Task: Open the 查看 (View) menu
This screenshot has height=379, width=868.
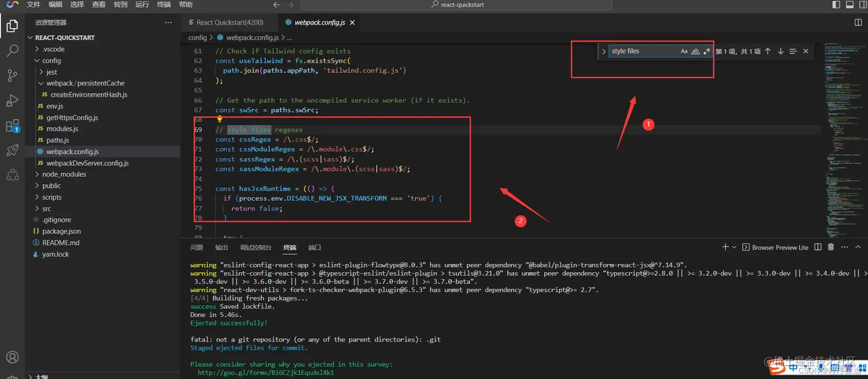Action: [x=99, y=5]
